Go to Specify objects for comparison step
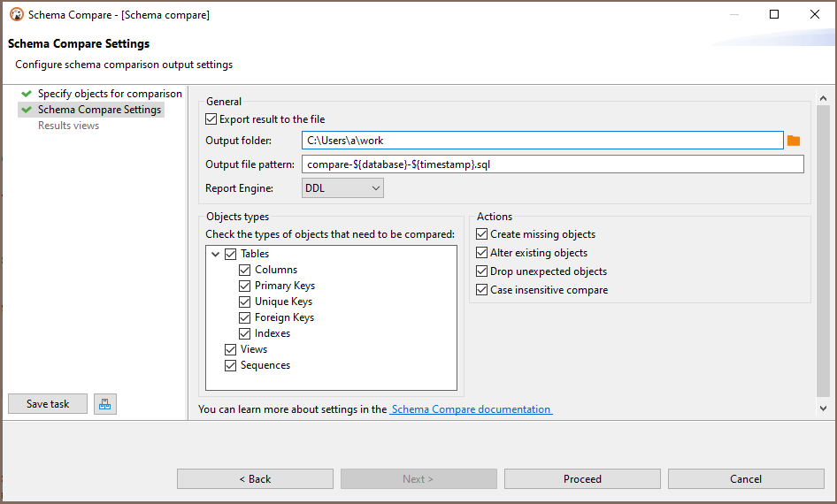The width and height of the screenshot is (837, 504). 110,94
